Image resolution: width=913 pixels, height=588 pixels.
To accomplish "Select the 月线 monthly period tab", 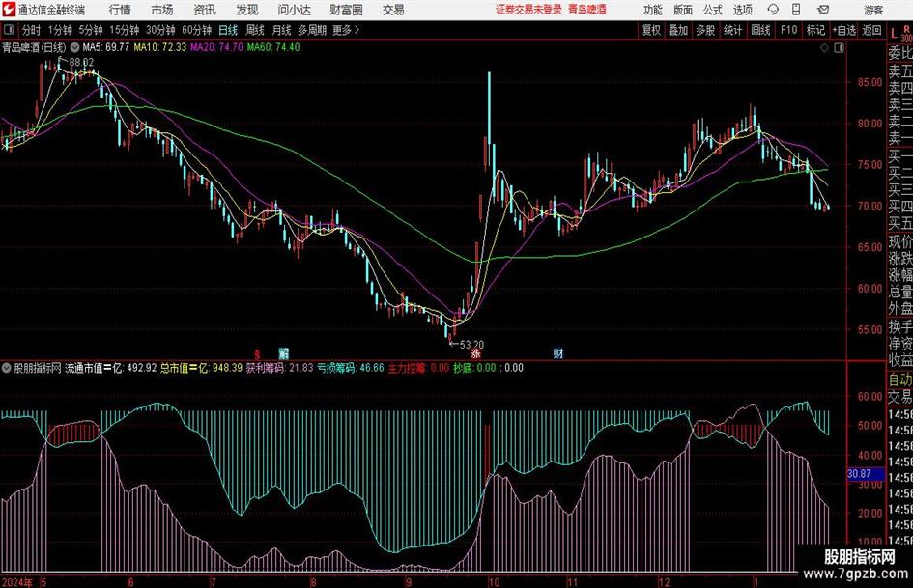I will (x=282, y=30).
